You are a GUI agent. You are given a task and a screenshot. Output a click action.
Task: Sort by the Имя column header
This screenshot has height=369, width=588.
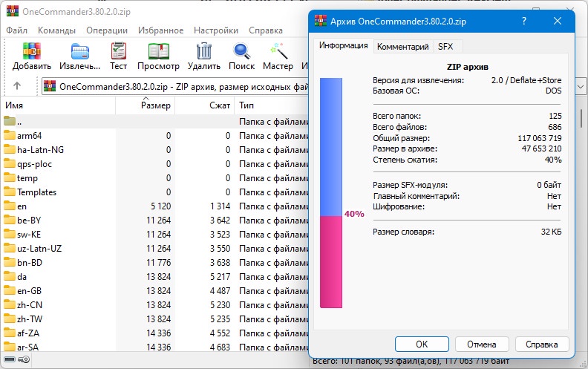59,105
